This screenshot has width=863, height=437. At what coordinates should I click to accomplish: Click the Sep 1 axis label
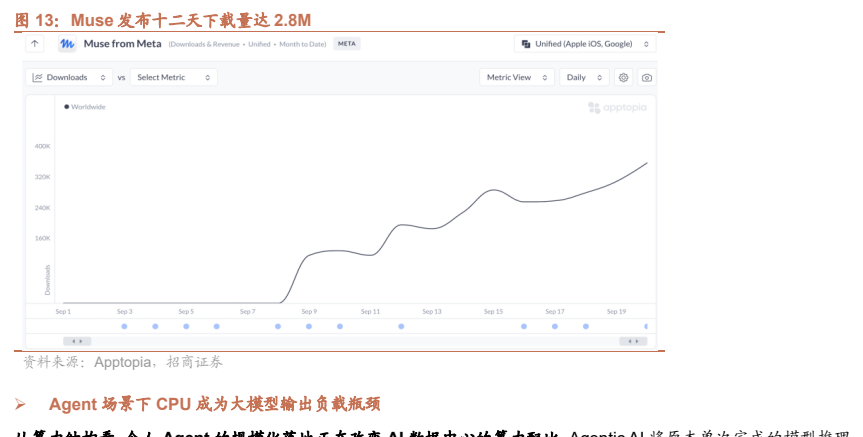63,312
